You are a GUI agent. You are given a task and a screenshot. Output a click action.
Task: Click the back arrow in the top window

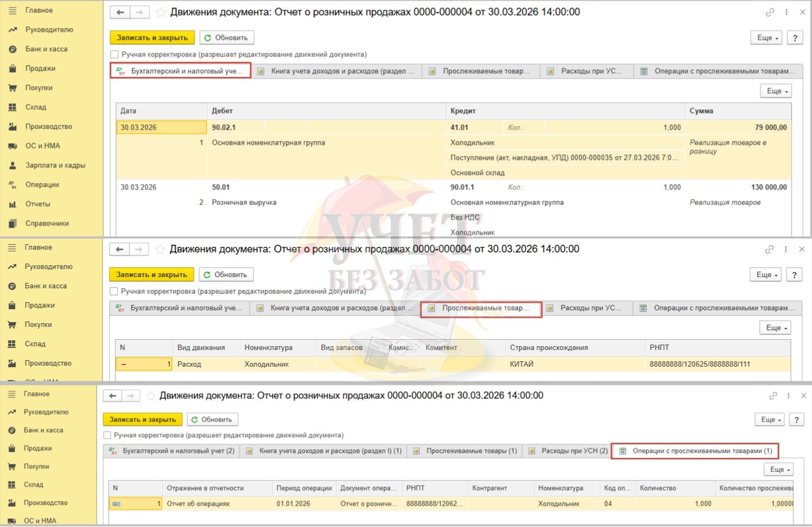120,12
